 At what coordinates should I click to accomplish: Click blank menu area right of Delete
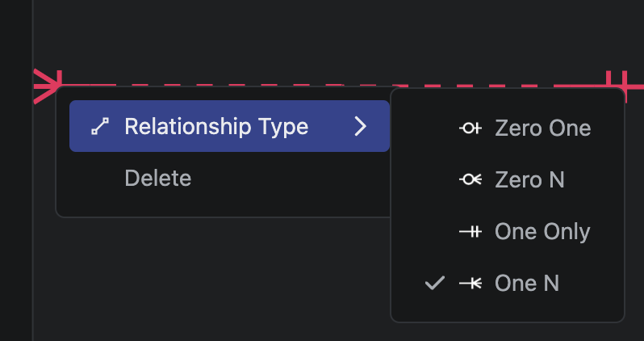click(x=307, y=178)
